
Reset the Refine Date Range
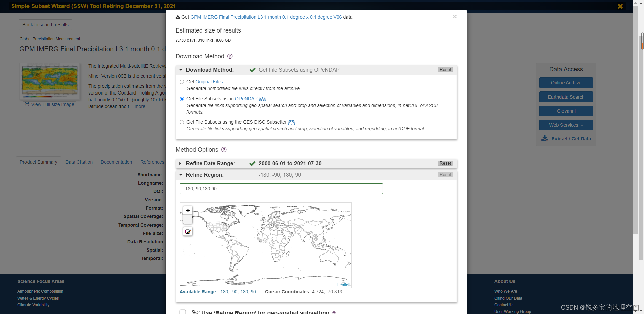tap(445, 163)
